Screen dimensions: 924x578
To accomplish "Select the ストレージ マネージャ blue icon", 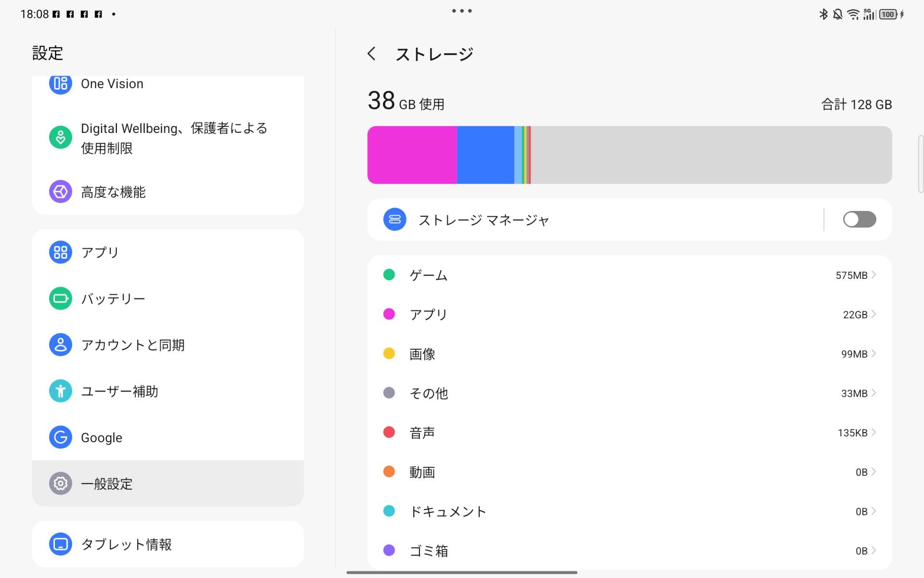I will click(x=394, y=220).
